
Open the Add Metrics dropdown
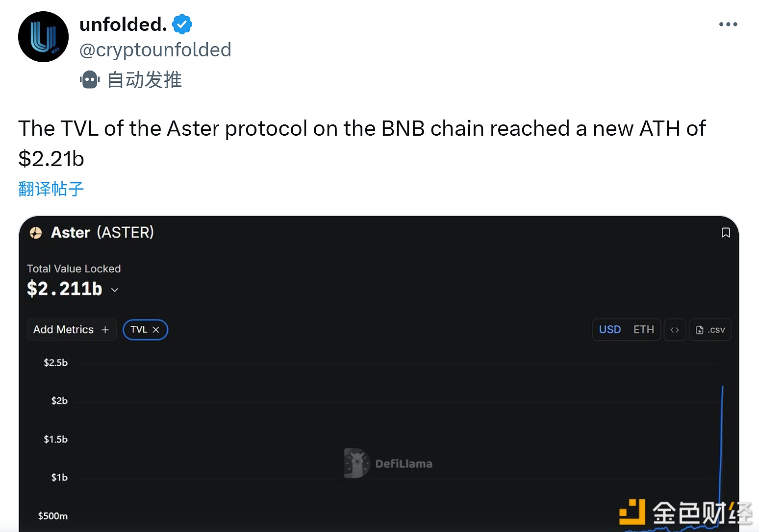[x=71, y=330]
